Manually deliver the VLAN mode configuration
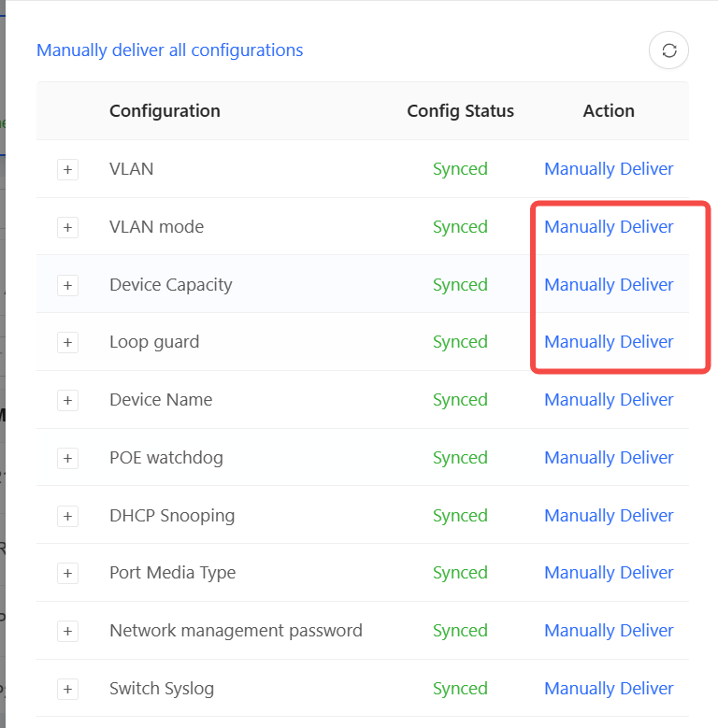718x728 pixels. pos(609,227)
